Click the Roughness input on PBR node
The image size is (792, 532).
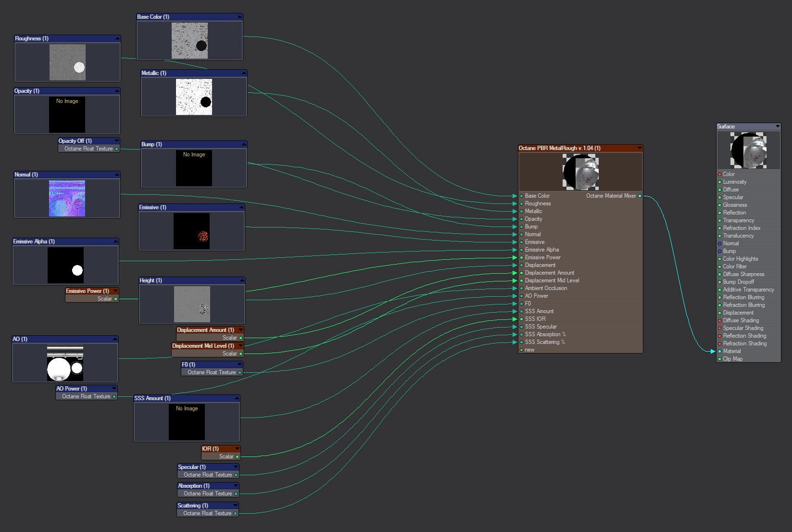tap(521, 204)
